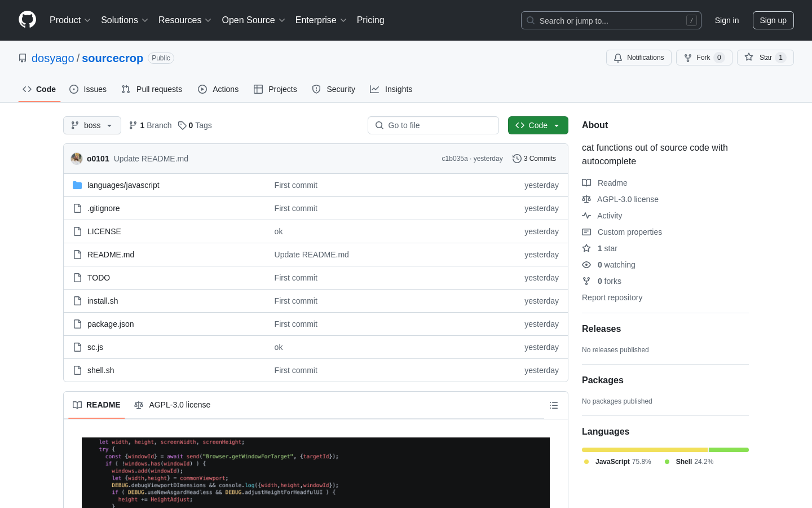Expand the Enterprise menu
This screenshot has height=508, width=812.
[x=321, y=20]
